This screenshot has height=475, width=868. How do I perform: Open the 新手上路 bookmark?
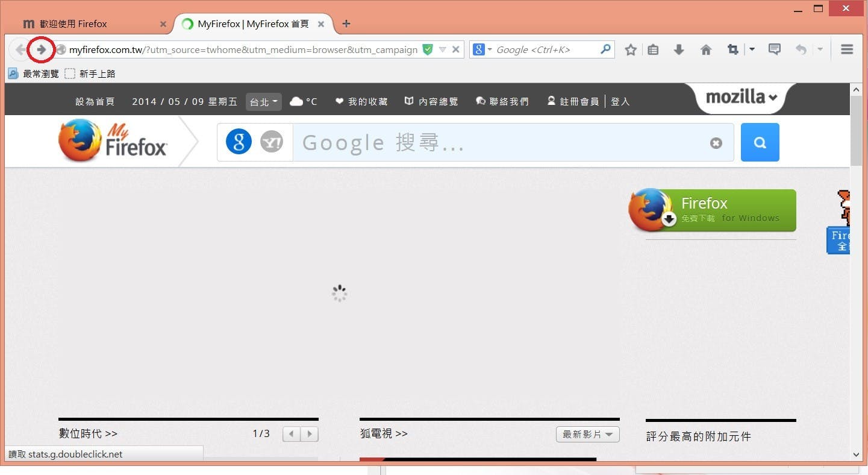click(90, 74)
